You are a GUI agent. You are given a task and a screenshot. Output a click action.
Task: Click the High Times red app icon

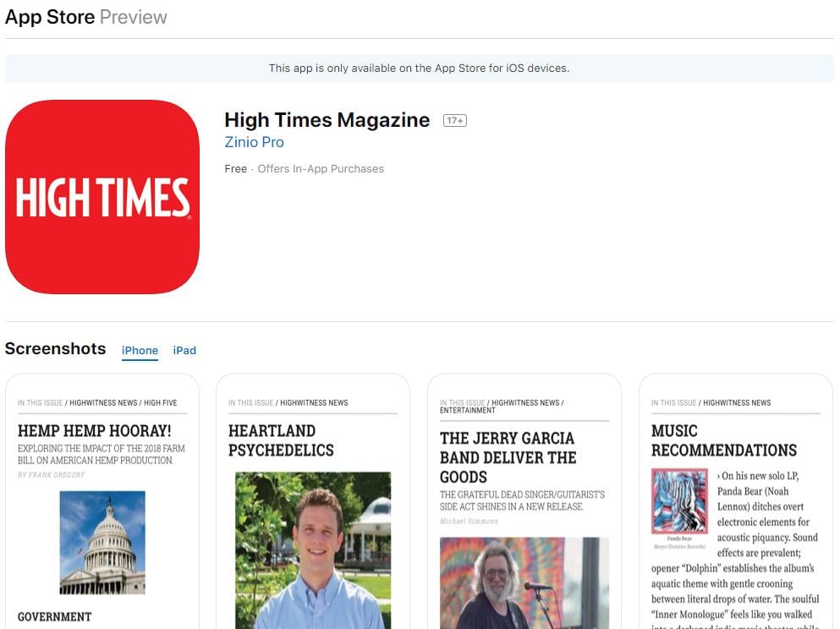102,196
